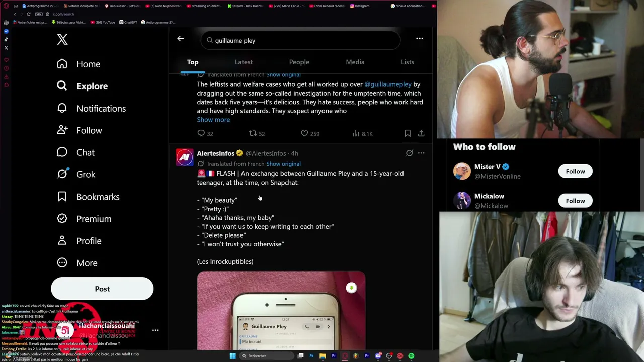Open Premium subscription page
The width and height of the screenshot is (644, 362).
pyautogui.click(x=84, y=219)
